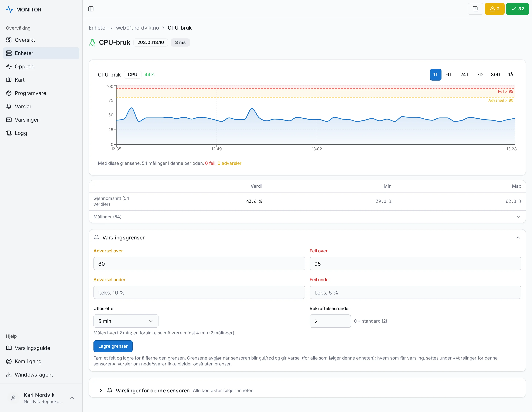
Task: Click the Linux penguin icon beside CPU-bruk
Action: 92,42
